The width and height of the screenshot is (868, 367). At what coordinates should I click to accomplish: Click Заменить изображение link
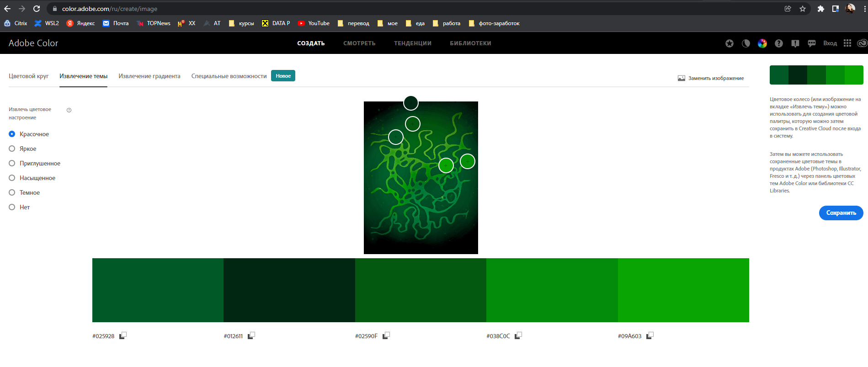click(x=711, y=78)
